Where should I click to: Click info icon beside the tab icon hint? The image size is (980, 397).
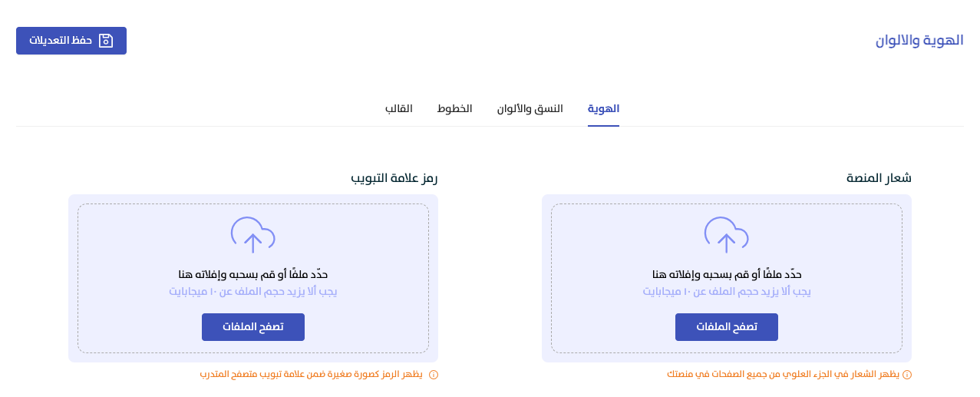click(433, 375)
